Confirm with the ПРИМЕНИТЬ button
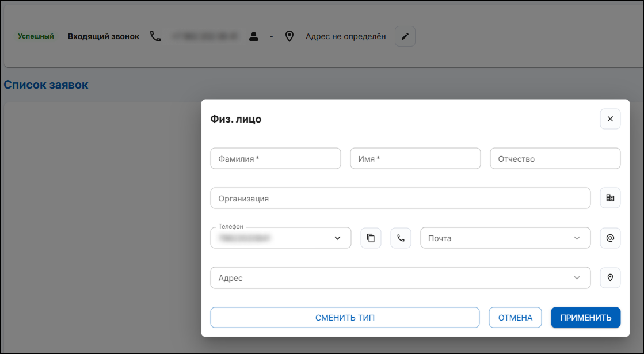Viewport: 644px width, 354px height. click(585, 317)
